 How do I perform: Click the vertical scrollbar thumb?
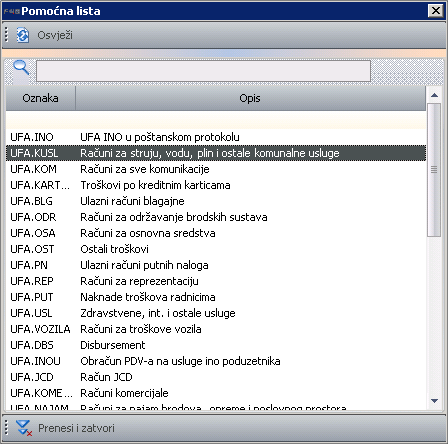[x=434, y=170]
